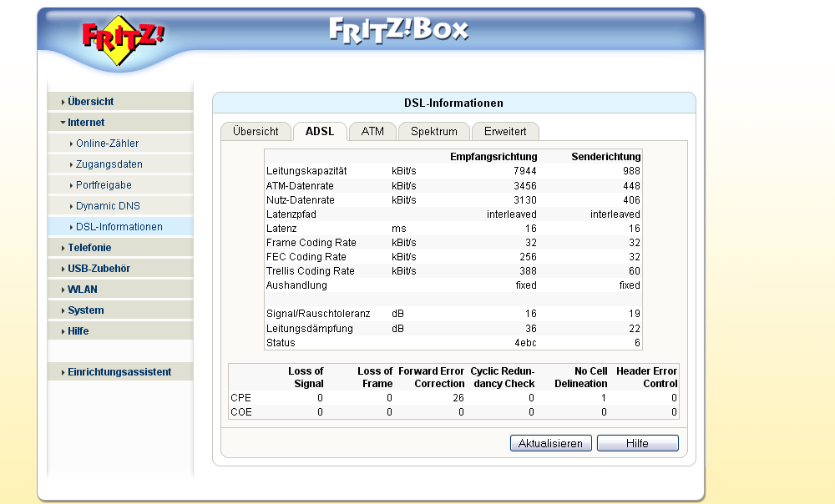The image size is (835, 504).
Task: Start the Einrichtungsassistent
Action: 119,372
